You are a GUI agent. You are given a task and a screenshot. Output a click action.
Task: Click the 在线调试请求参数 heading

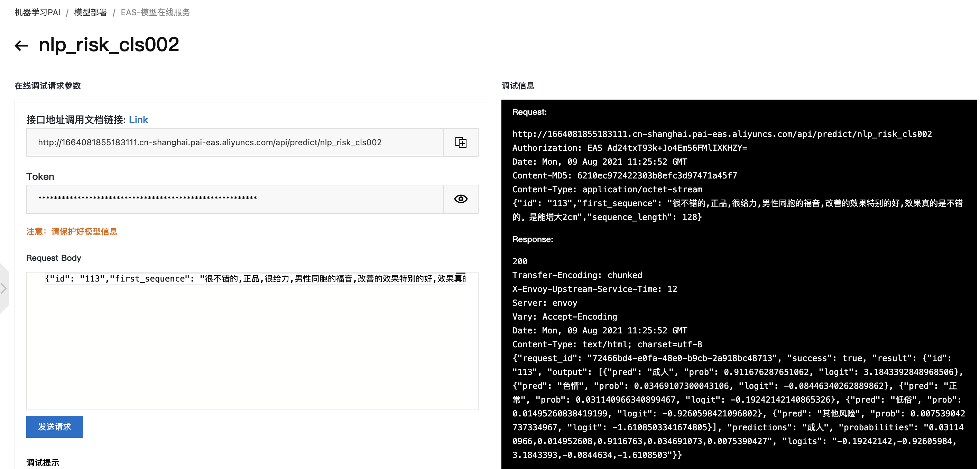tap(48, 85)
